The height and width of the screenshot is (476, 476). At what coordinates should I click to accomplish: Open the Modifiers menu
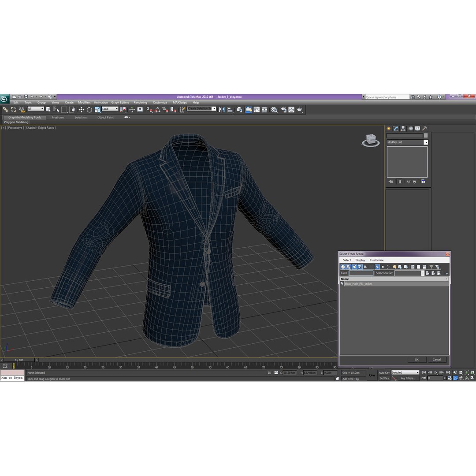click(84, 103)
